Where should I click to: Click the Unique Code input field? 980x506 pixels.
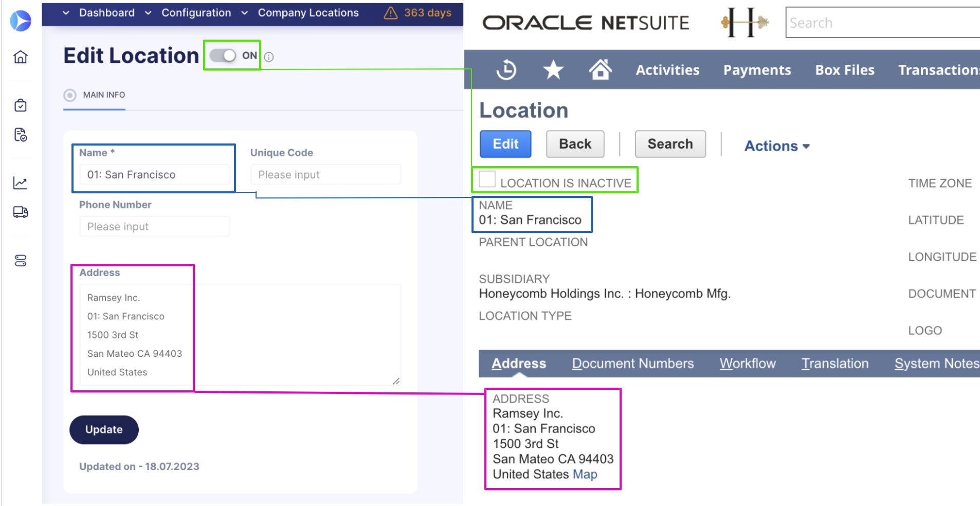[325, 175]
